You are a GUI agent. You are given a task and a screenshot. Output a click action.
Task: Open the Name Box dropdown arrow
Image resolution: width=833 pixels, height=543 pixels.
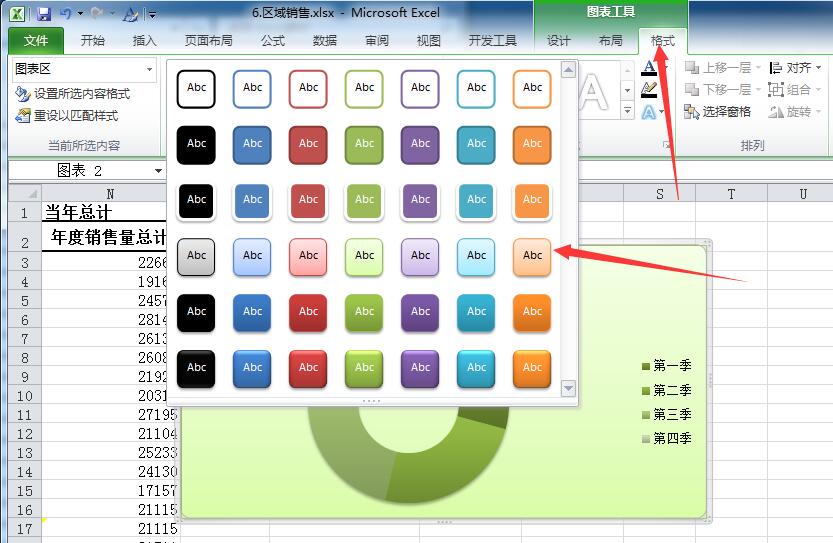click(158, 171)
